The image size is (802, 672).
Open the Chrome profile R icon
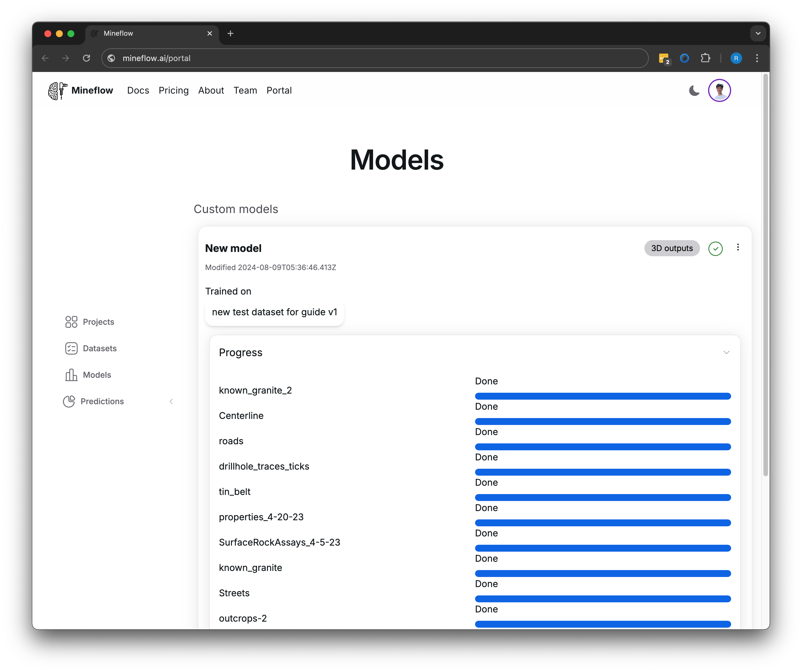coord(736,58)
